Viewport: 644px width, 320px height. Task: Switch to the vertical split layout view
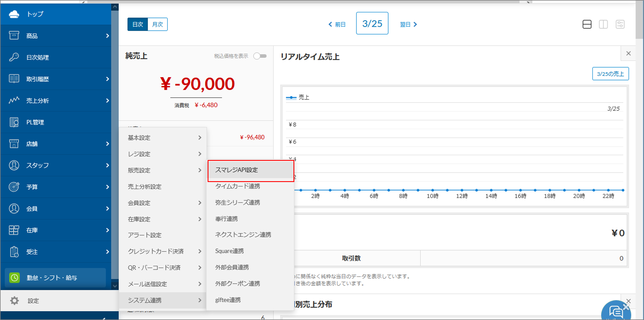click(x=604, y=24)
